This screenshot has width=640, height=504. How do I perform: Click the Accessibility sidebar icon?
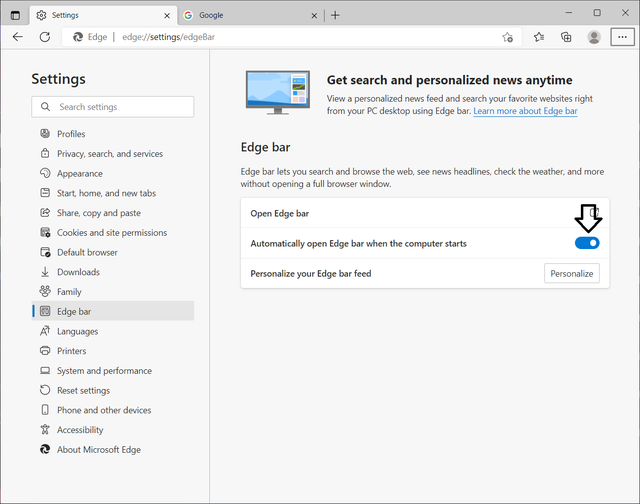[x=45, y=429]
